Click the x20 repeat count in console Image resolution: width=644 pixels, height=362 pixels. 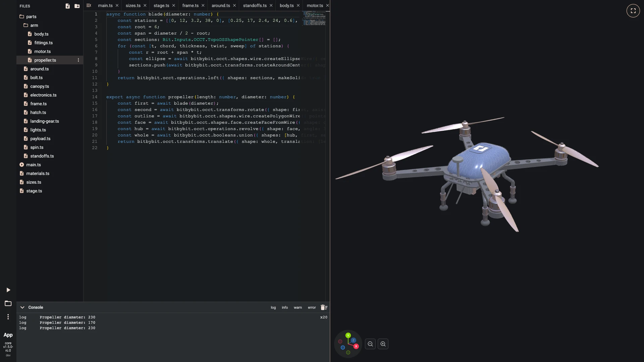324,317
